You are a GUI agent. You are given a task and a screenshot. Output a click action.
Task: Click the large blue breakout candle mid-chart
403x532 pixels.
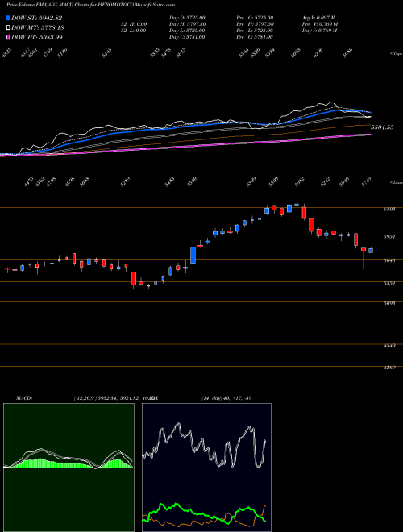tap(193, 255)
